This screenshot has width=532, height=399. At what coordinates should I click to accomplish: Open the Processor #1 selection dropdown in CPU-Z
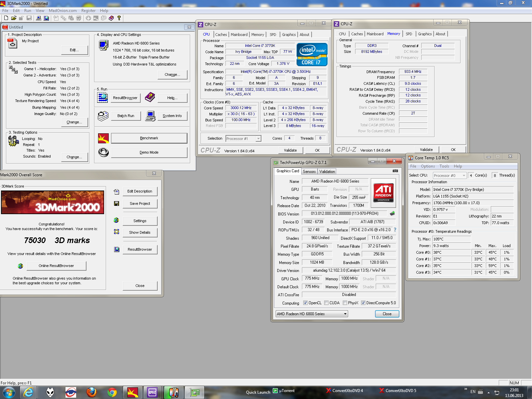[x=243, y=139]
